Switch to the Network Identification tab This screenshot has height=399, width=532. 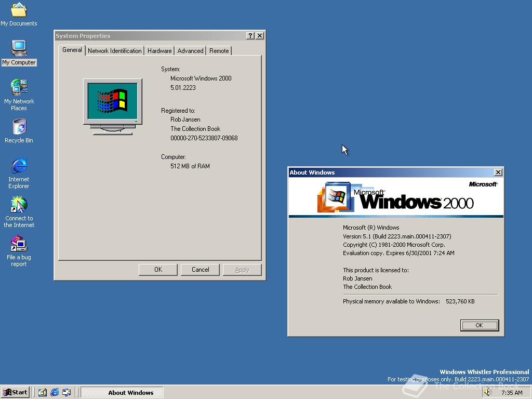[x=115, y=51]
